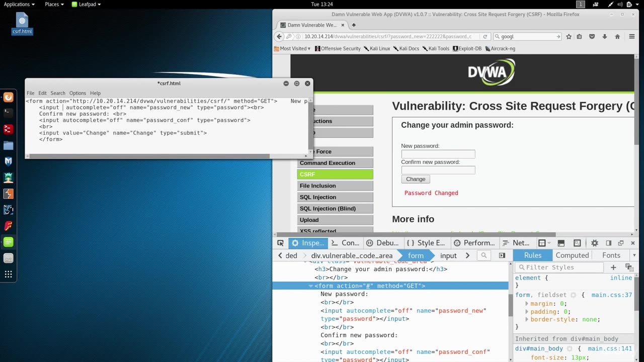
Task: Click the Filter Styles box
Action: (559, 267)
